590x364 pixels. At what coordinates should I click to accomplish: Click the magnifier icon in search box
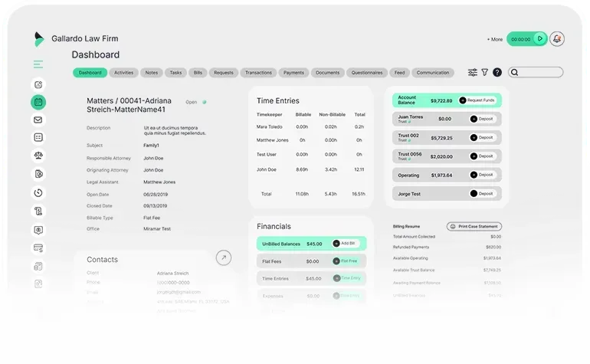pyautogui.click(x=514, y=72)
